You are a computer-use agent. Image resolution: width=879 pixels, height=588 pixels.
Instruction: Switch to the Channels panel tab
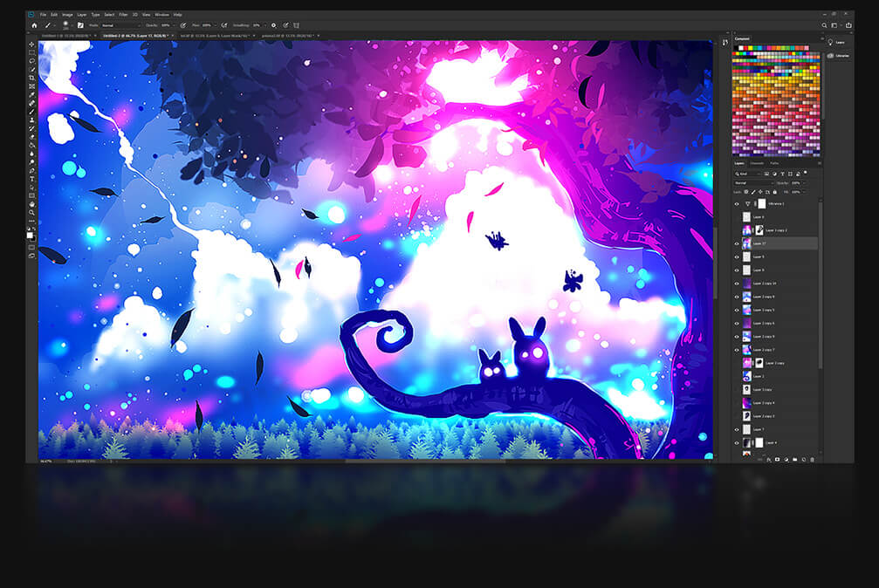pos(757,163)
